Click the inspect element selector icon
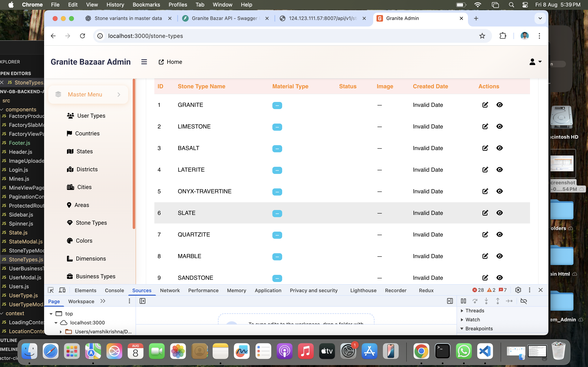588x367 pixels. [x=51, y=290]
